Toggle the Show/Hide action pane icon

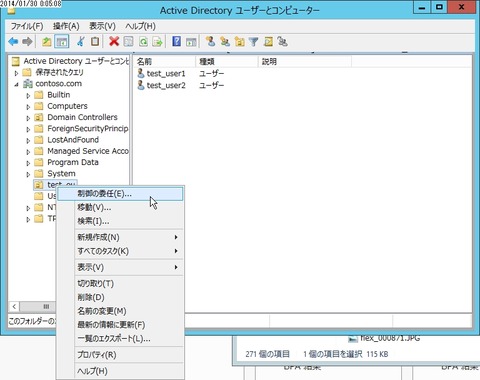(x=191, y=42)
